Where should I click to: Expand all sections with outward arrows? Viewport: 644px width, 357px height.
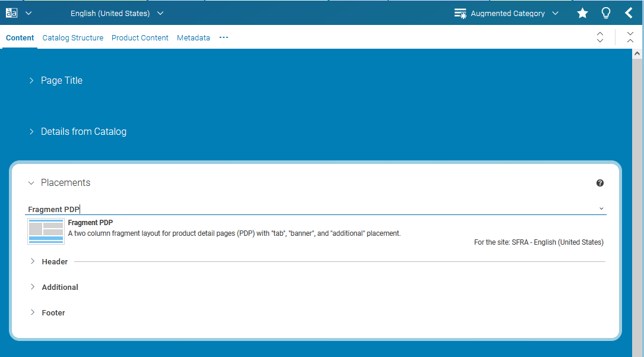600,37
